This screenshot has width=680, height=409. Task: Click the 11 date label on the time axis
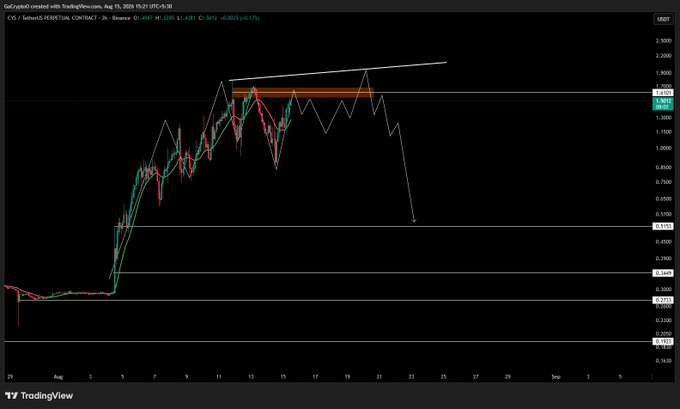tap(219, 377)
